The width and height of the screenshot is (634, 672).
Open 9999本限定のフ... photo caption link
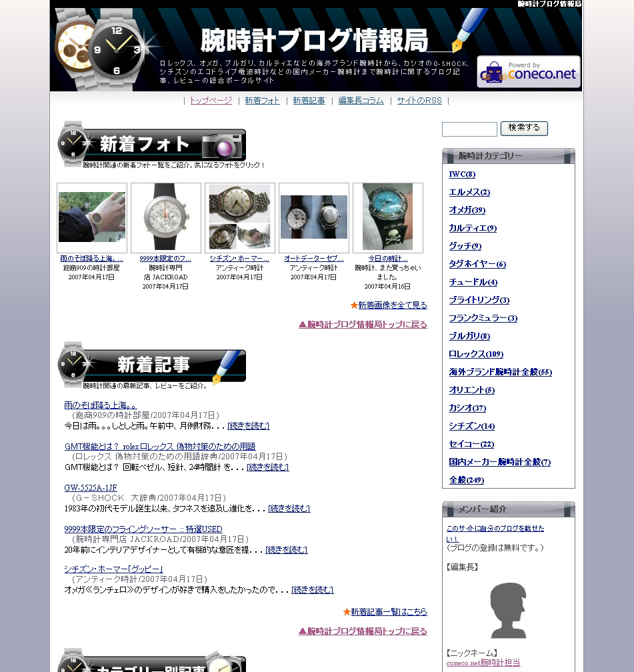coord(165,259)
